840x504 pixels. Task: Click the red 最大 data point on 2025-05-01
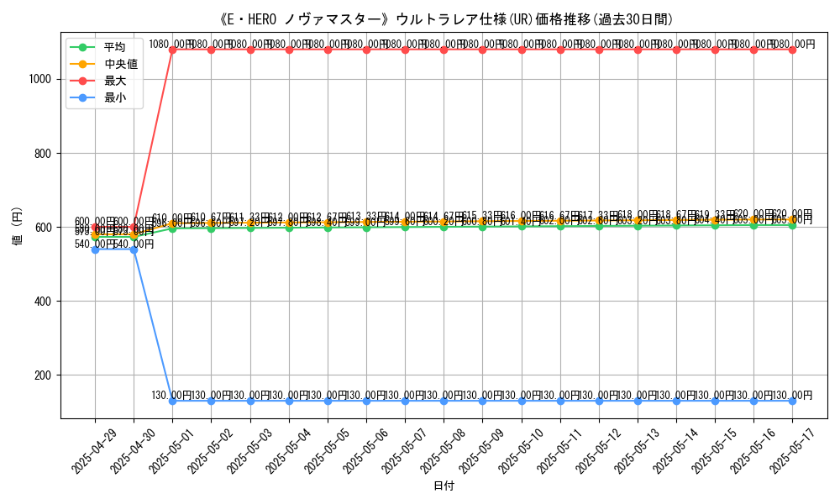tap(172, 50)
